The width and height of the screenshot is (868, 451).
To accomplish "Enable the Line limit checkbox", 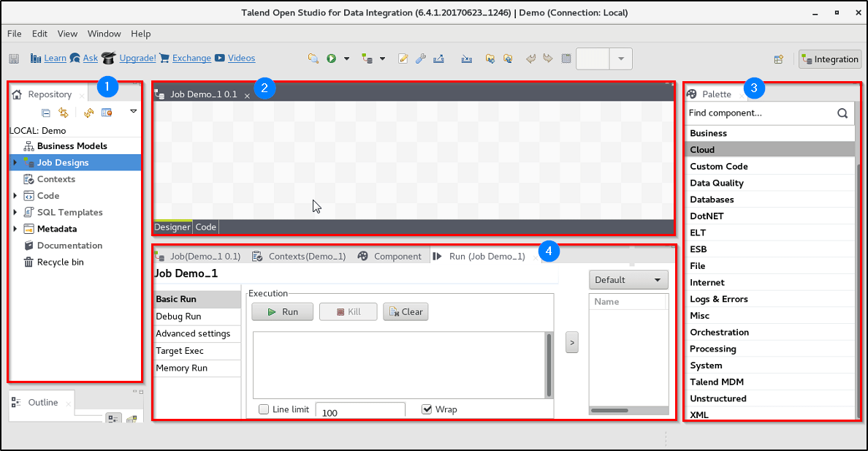I will point(263,409).
